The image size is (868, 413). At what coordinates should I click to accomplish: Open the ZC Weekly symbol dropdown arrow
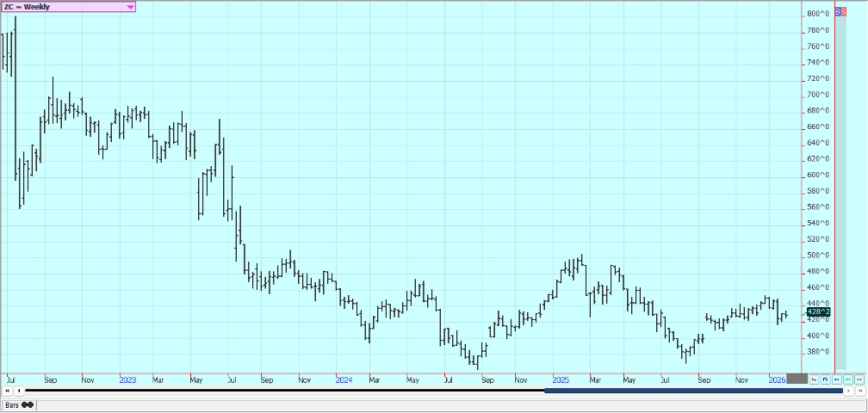point(130,6)
